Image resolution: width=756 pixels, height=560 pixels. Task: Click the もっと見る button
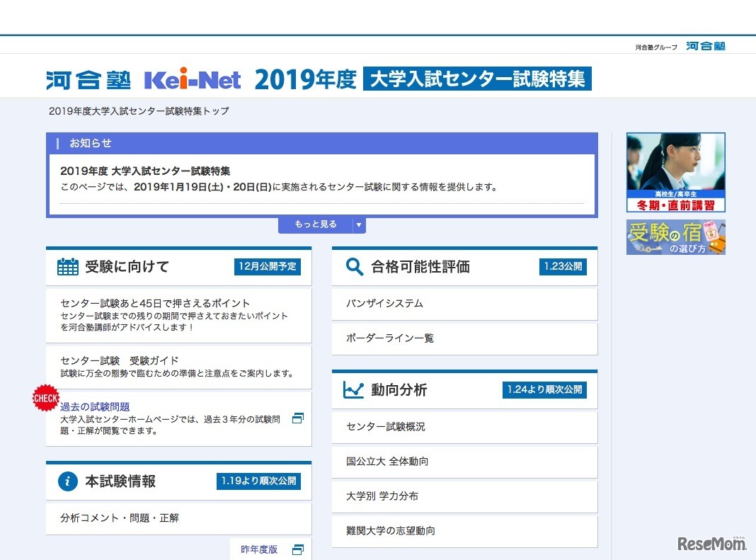316,225
